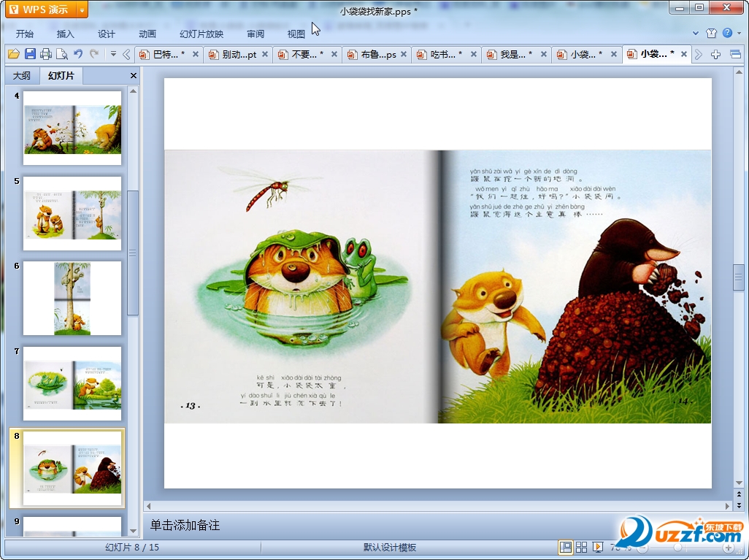Create a new document tab with the plus icon
The image size is (749, 560).
click(x=715, y=55)
